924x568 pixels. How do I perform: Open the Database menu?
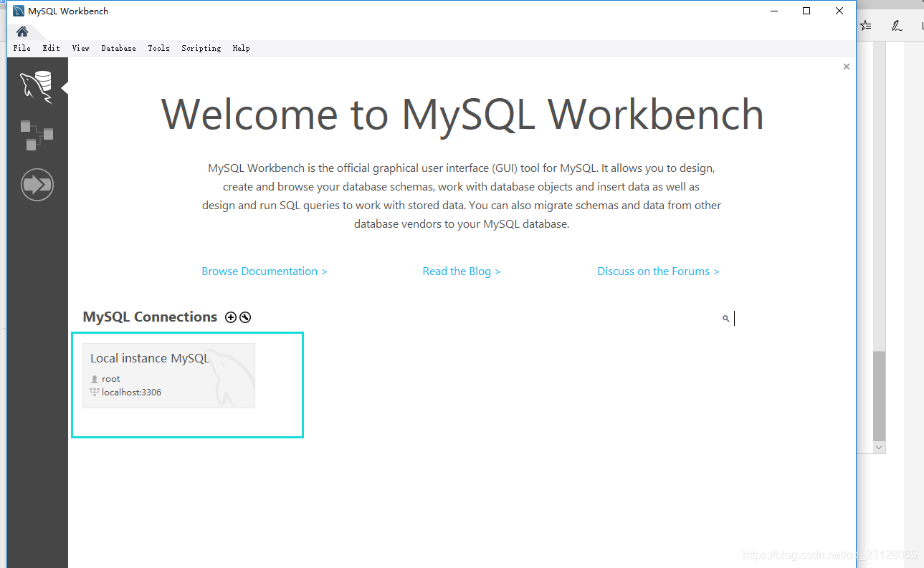click(118, 48)
